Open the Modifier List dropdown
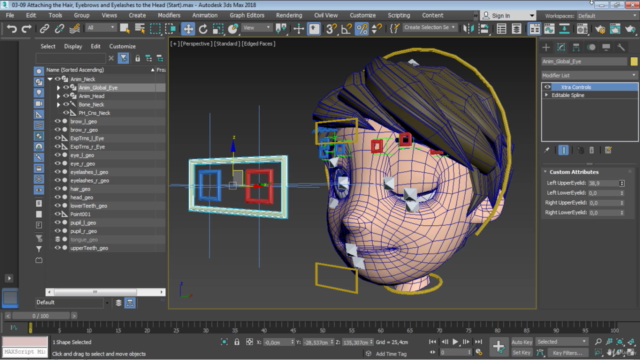640x360 pixels. coord(589,76)
